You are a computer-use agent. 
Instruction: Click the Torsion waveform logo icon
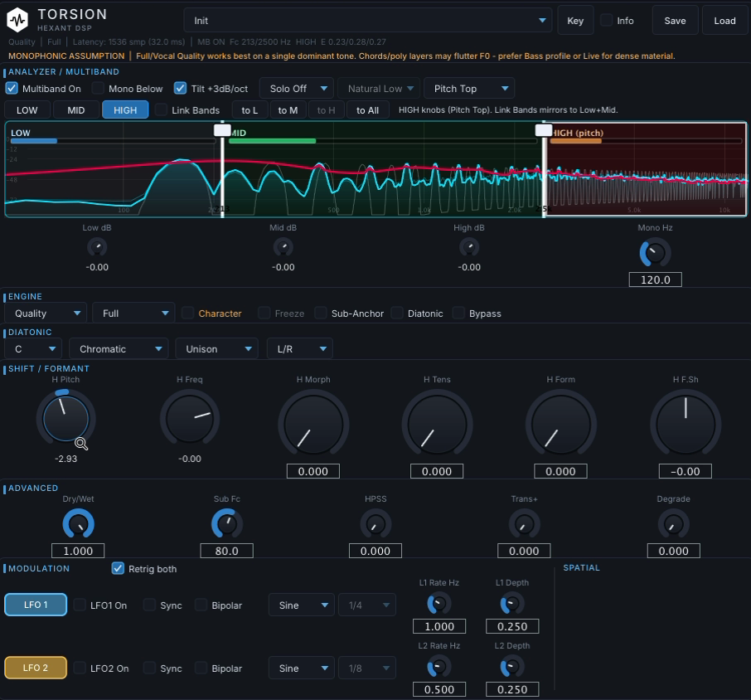[x=17, y=20]
